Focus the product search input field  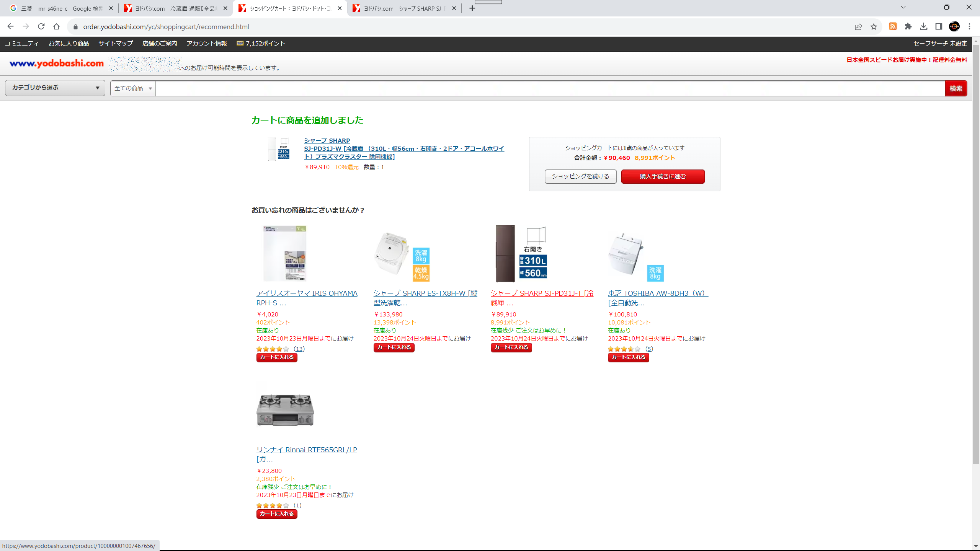click(550, 88)
